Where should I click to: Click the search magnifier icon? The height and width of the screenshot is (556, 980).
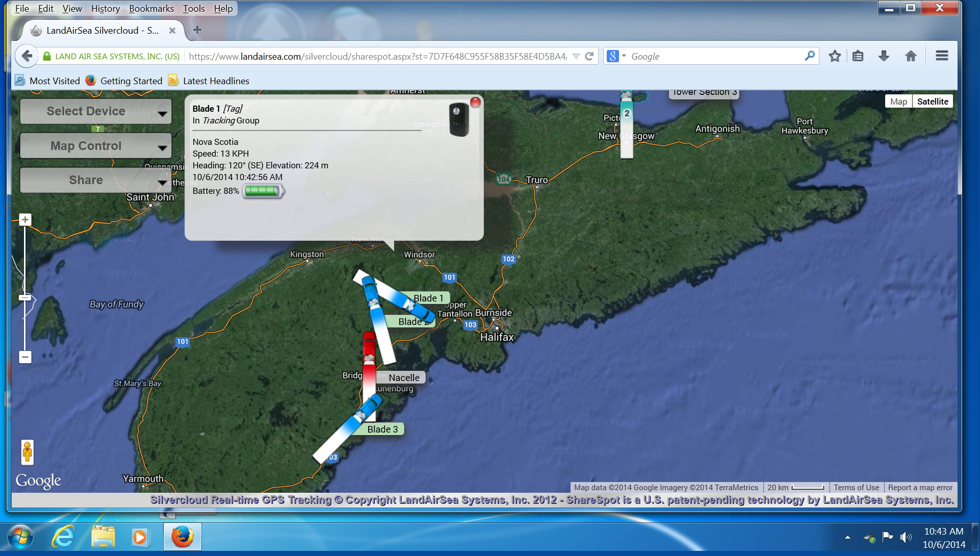pyautogui.click(x=810, y=56)
